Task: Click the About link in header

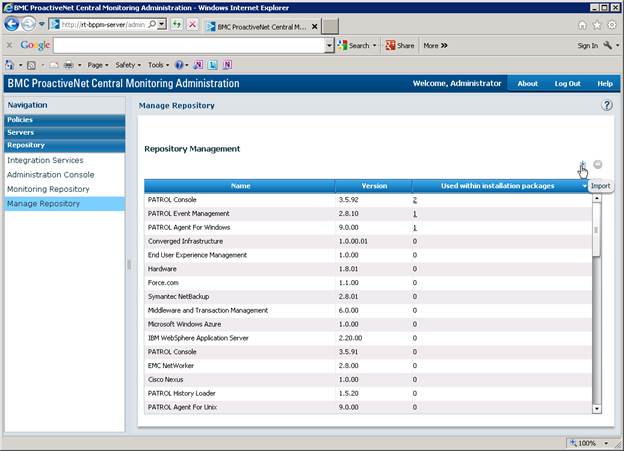Action: point(527,83)
